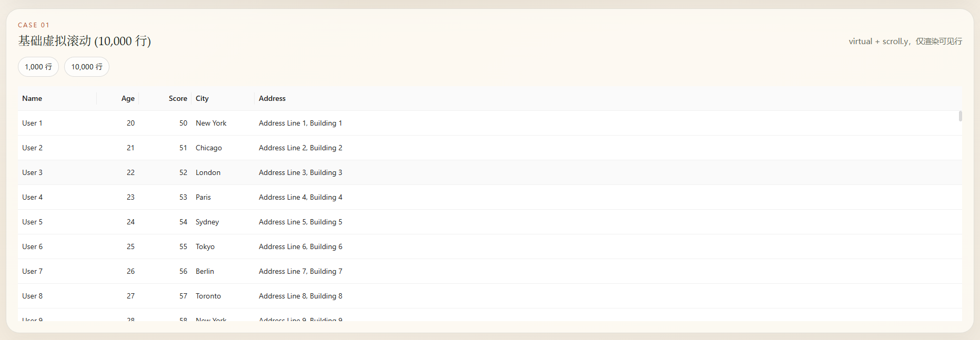This screenshot has width=980, height=340.
Task: Select the Tokyo city cell
Action: (x=223, y=246)
